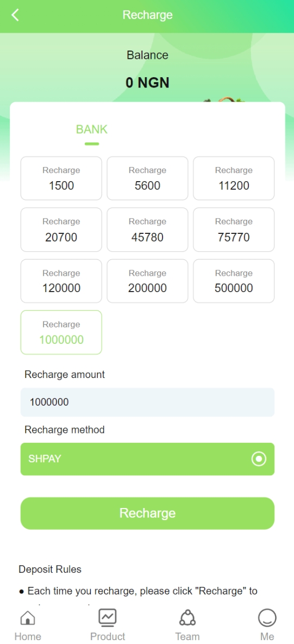Choose the Recharge 20700 amount
The width and height of the screenshot is (294, 644).
tap(61, 230)
